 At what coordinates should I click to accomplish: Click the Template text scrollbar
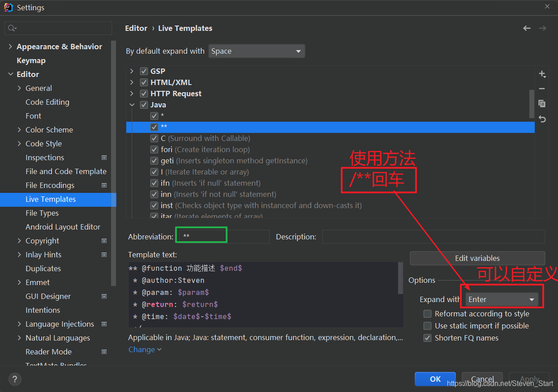(x=400, y=278)
